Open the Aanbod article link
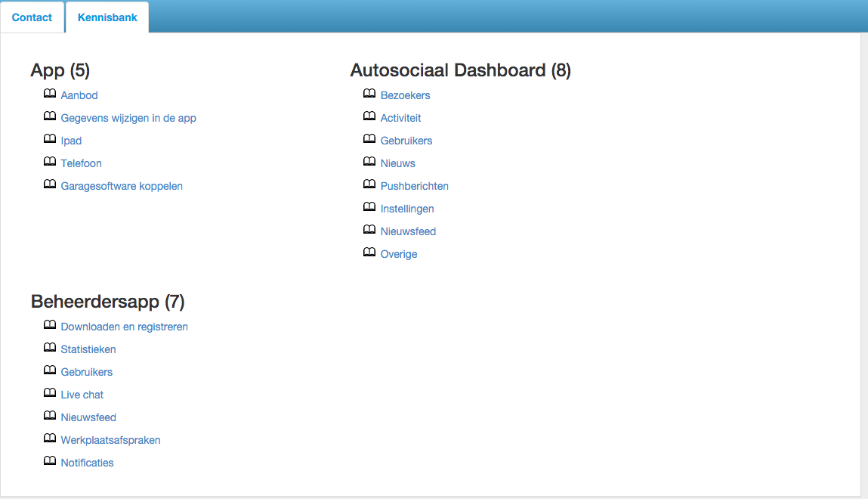Viewport: 868px width, 499px height. tap(79, 95)
